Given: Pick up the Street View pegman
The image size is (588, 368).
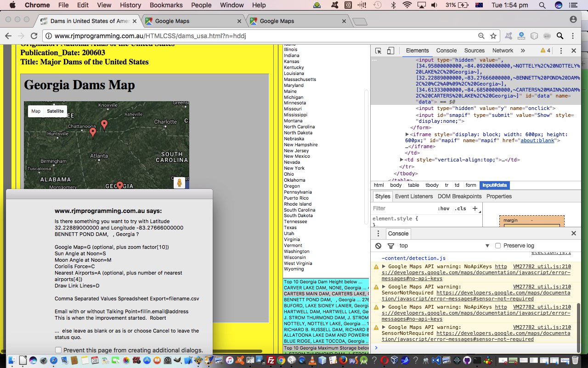Looking at the screenshot, I should (179, 183).
